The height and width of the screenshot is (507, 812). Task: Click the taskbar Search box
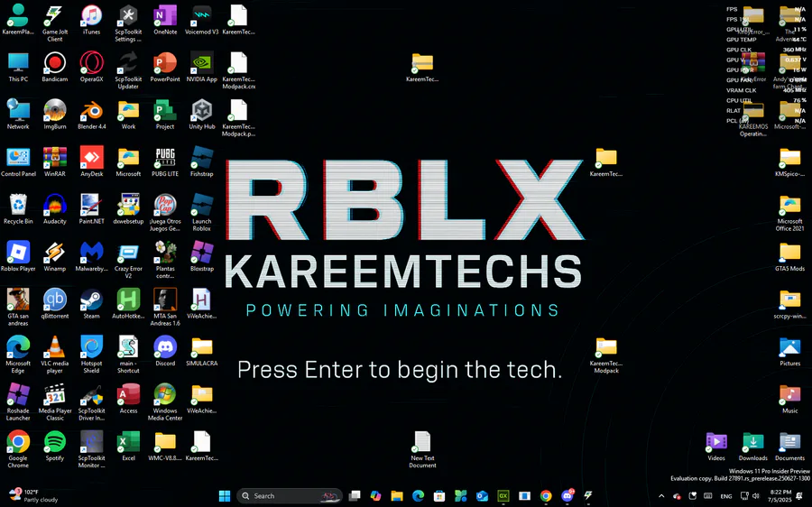tap(289, 495)
